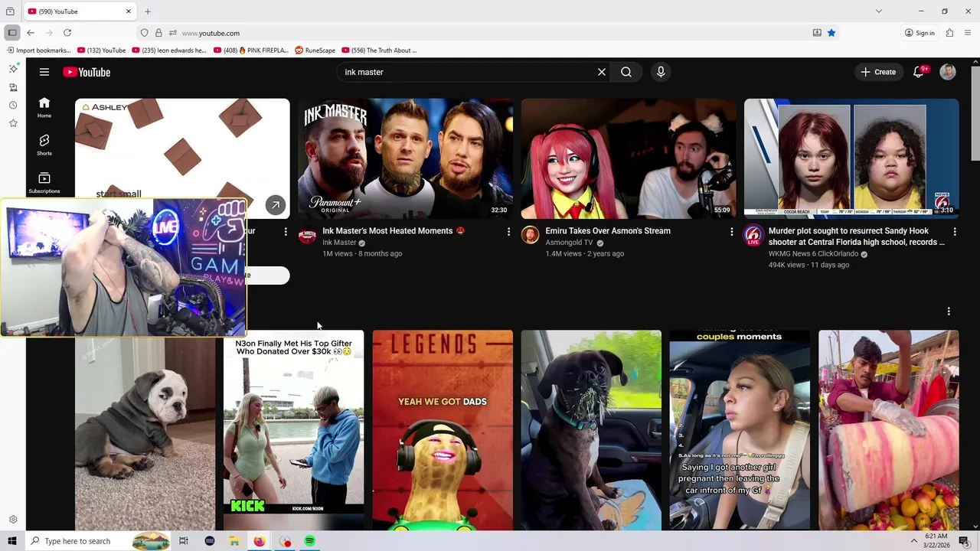Reload the current page
The width and height of the screenshot is (980, 551).
click(x=67, y=33)
